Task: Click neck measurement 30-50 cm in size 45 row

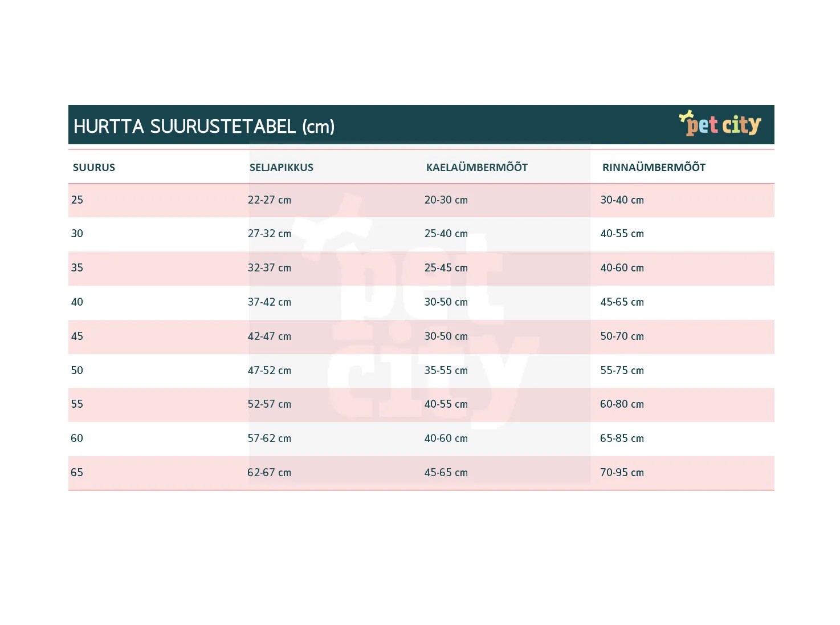Action: [446, 336]
